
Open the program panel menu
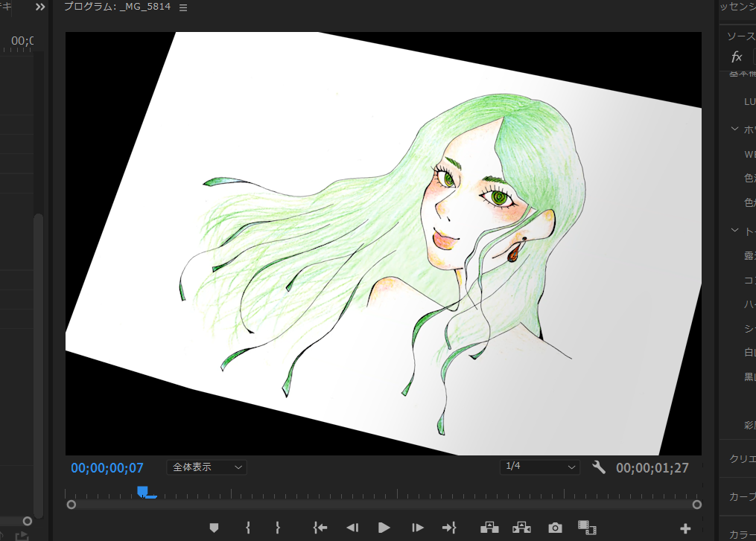(x=182, y=6)
